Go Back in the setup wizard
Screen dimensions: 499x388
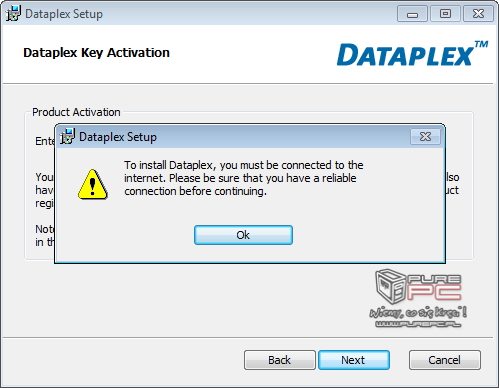pos(280,360)
